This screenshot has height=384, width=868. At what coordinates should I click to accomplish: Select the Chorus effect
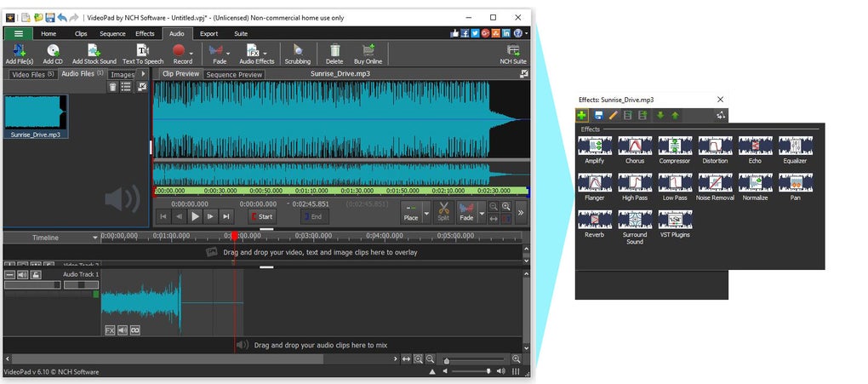point(635,150)
